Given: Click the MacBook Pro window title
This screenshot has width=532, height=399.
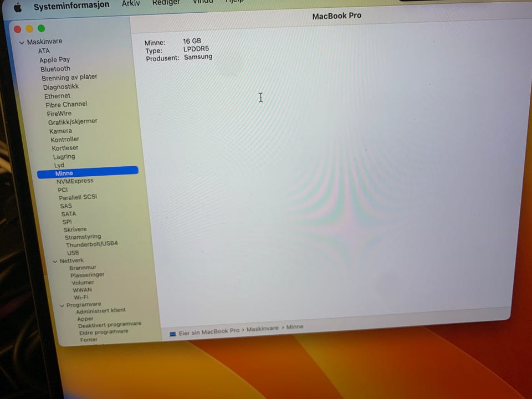Looking at the screenshot, I should 336,16.
